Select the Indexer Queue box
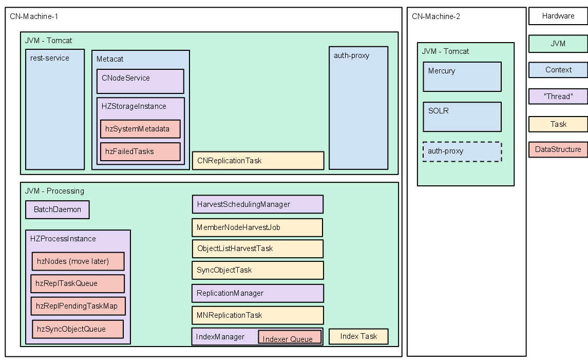Screen dimensions: 588x364 coord(289,338)
